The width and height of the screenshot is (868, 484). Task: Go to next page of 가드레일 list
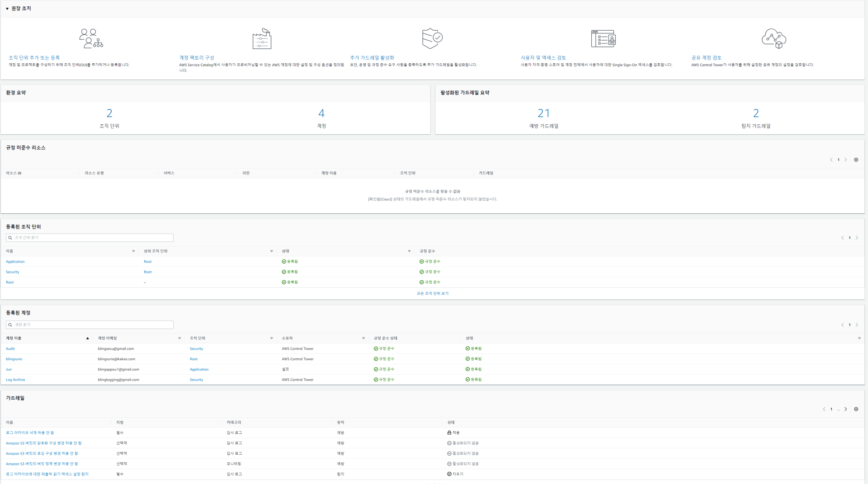pos(845,409)
